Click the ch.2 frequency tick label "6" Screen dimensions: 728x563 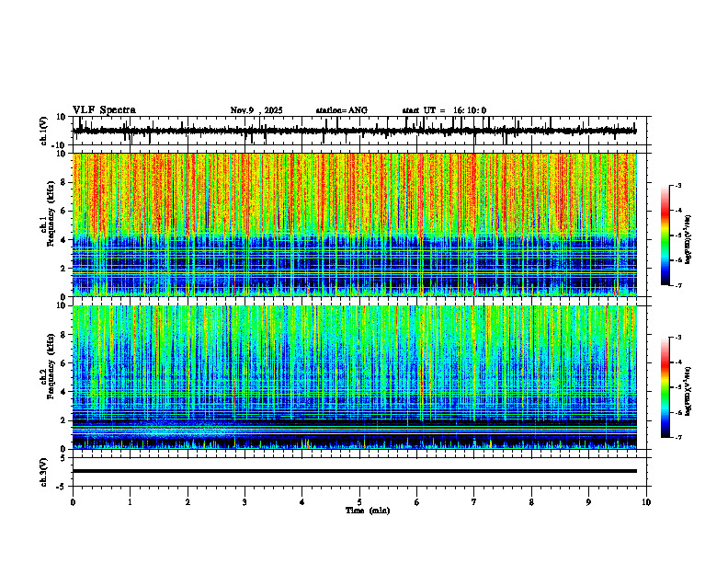point(63,363)
